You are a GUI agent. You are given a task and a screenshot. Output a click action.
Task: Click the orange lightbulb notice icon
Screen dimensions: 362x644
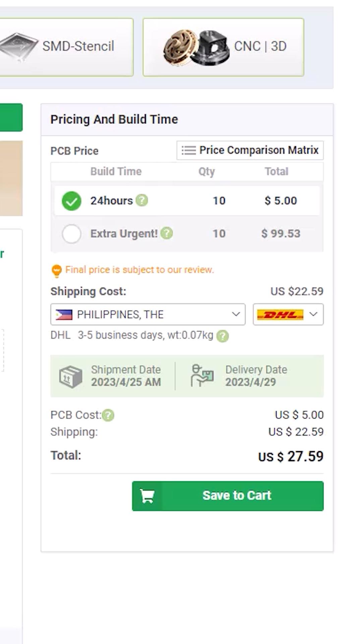point(56,271)
